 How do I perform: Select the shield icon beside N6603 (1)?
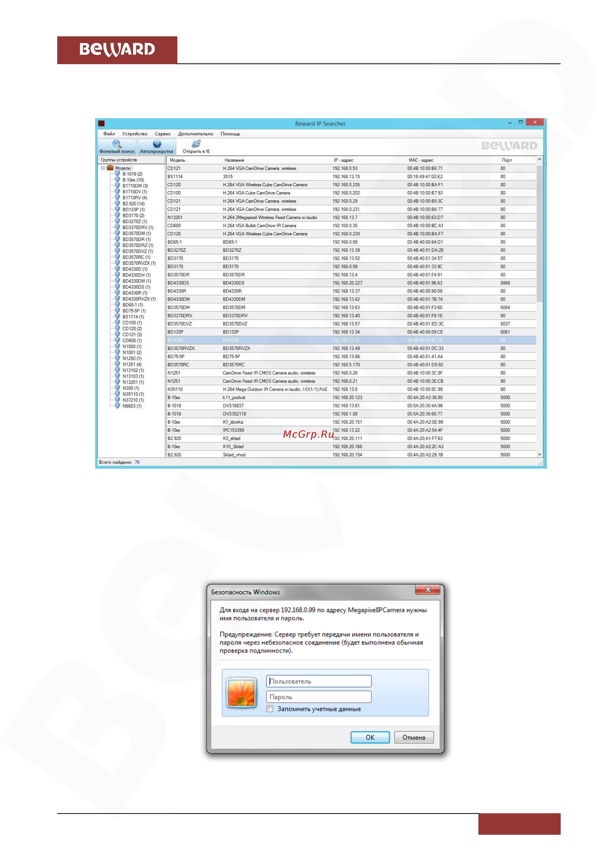[x=118, y=406]
